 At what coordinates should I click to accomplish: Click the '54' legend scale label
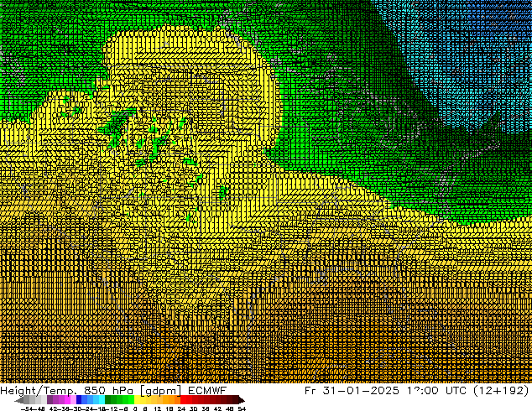click(243, 408)
